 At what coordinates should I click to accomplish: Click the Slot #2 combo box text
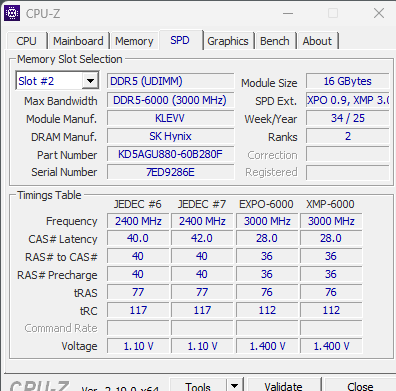(49, 81)
